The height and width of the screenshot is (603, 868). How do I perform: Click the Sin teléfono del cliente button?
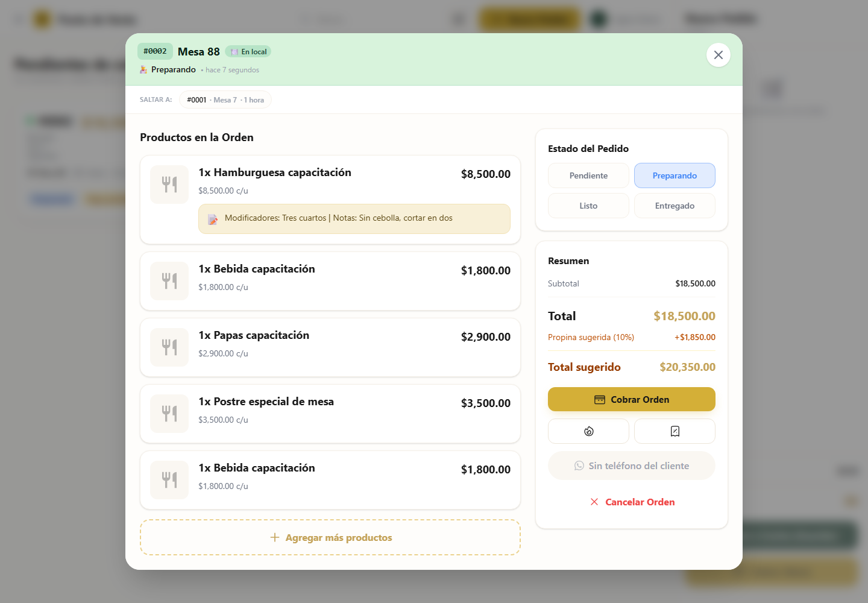click(632, 466)
